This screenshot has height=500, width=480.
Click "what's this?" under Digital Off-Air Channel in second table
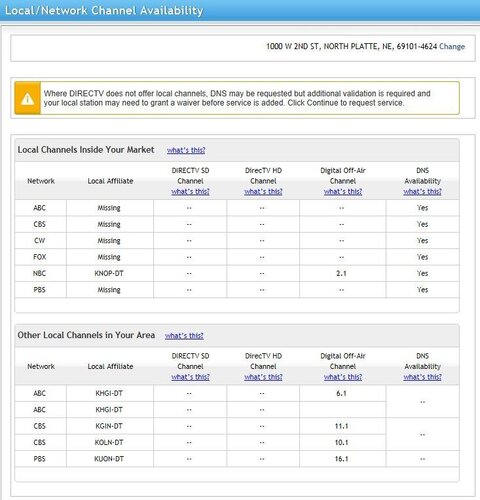[343, 377]
